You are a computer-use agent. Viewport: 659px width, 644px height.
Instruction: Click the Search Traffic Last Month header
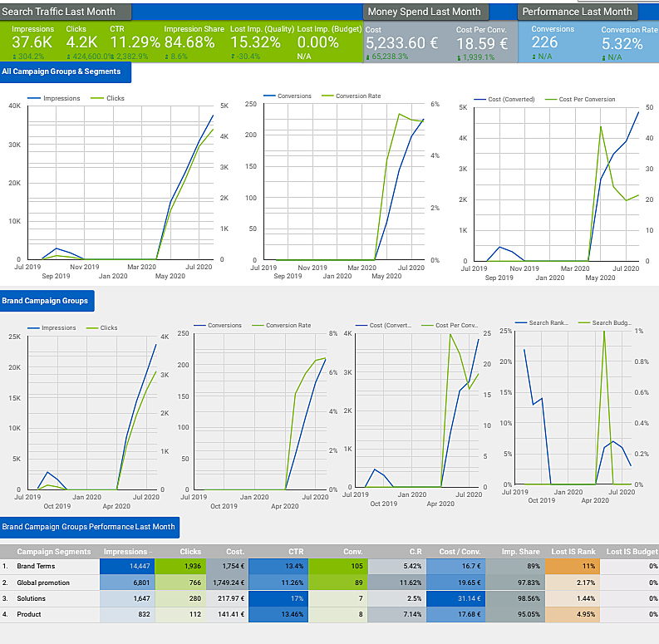(x=66, y=12)
